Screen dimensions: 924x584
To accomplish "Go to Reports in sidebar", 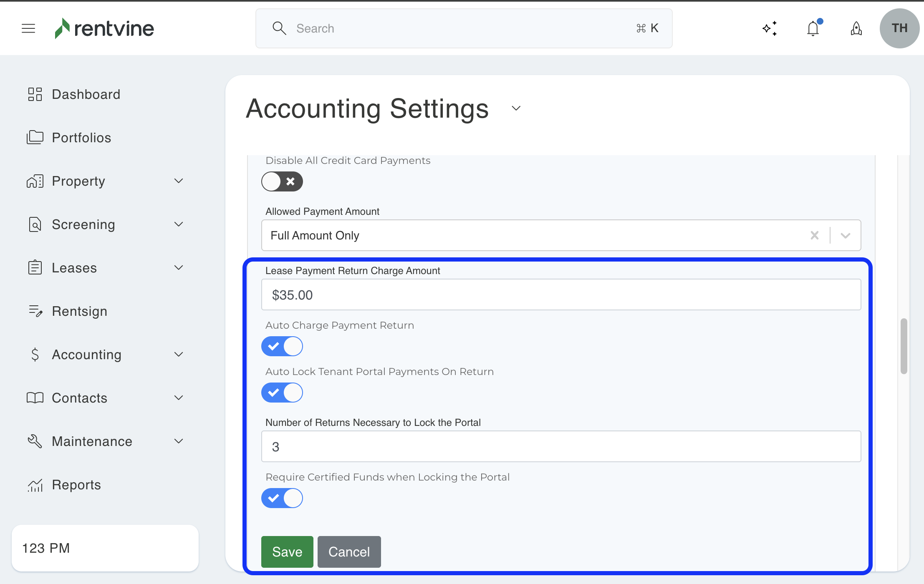I will click(x=76, y=485).
